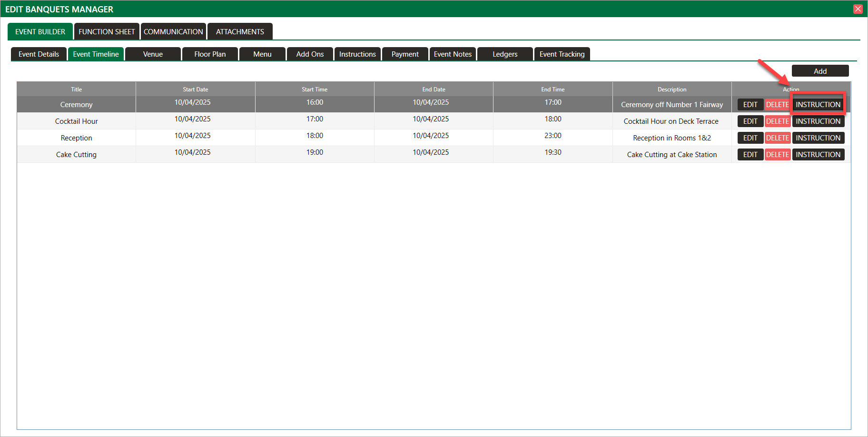Click 'Ceremony off Number 1 Fairway' description

(x=672, y=105)
